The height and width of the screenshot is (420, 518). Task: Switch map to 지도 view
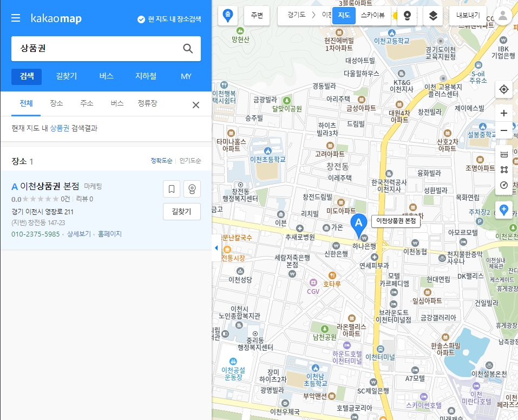pyautogui.click(x=344, y=15)
